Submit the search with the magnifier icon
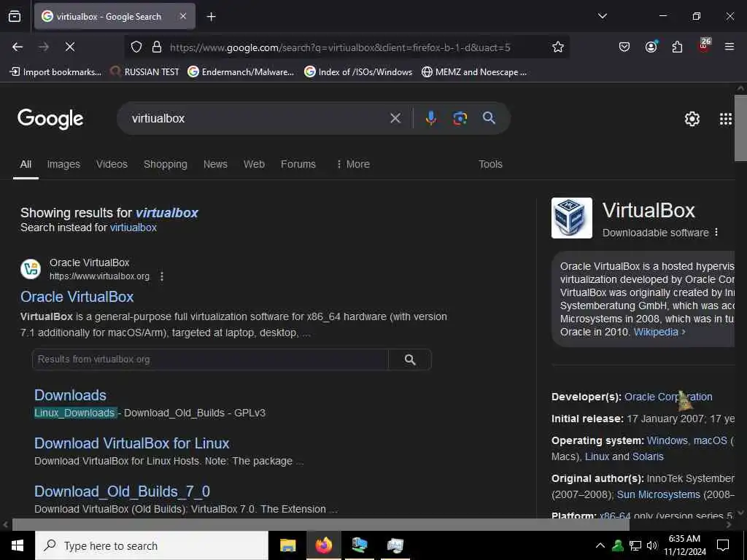Screen dimensions: 747x560 point(489,117)
